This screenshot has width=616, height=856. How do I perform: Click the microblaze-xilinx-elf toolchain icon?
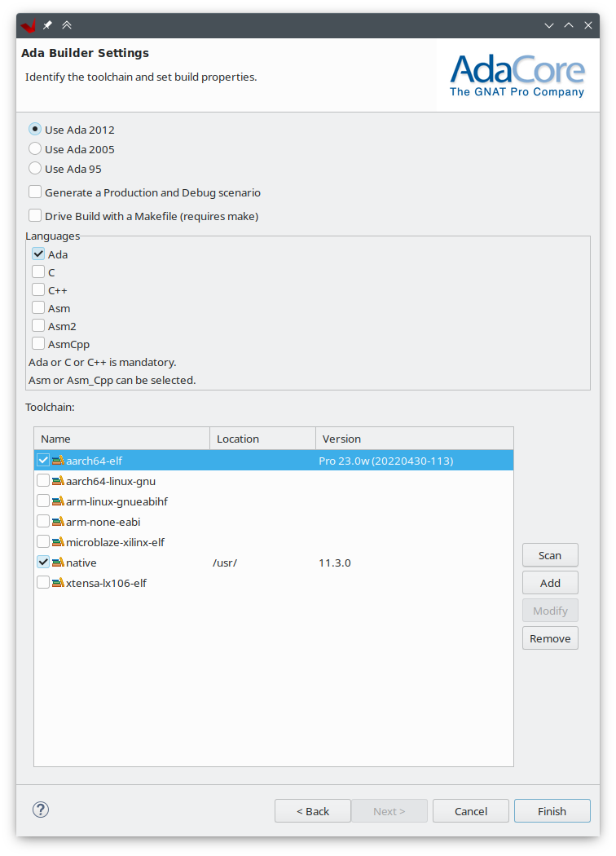point(58,542)
